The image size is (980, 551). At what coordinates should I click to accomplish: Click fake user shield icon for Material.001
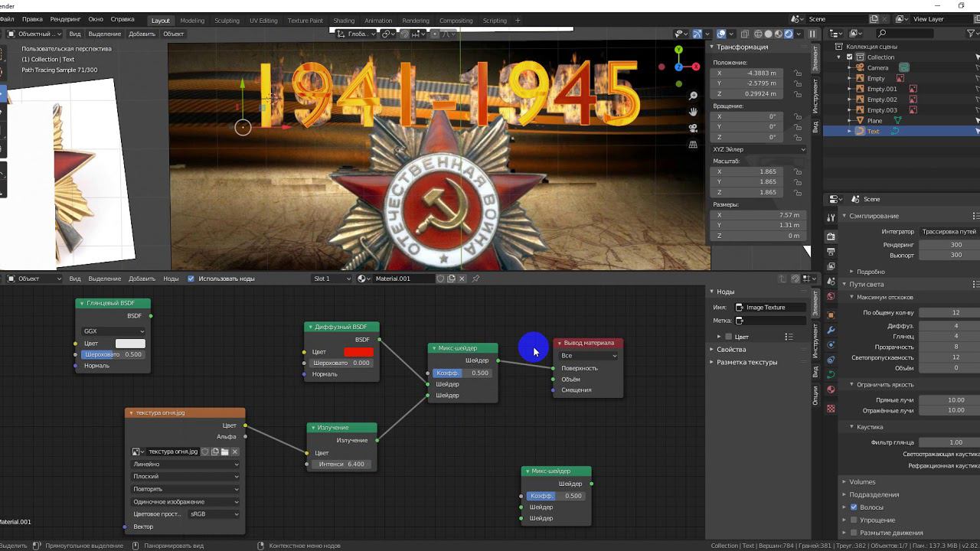pos(440,279)
